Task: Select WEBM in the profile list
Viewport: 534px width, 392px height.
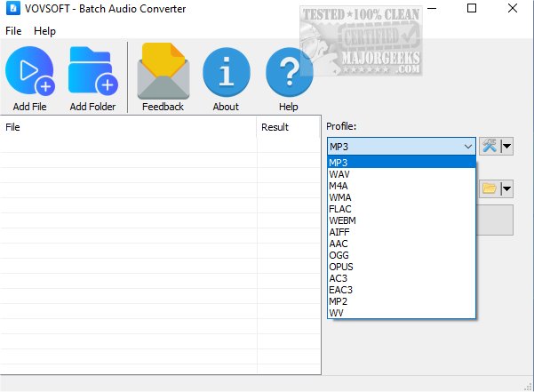Action: 402,220
